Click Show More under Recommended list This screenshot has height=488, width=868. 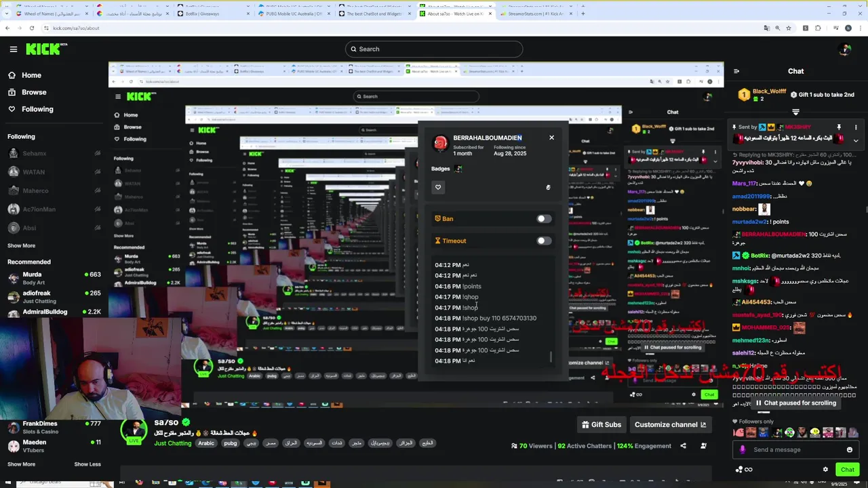click(21, 464)
